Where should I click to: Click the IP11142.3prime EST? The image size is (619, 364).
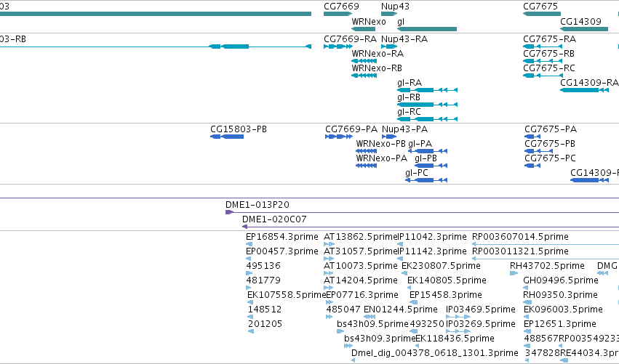click(x=400, y=259)
